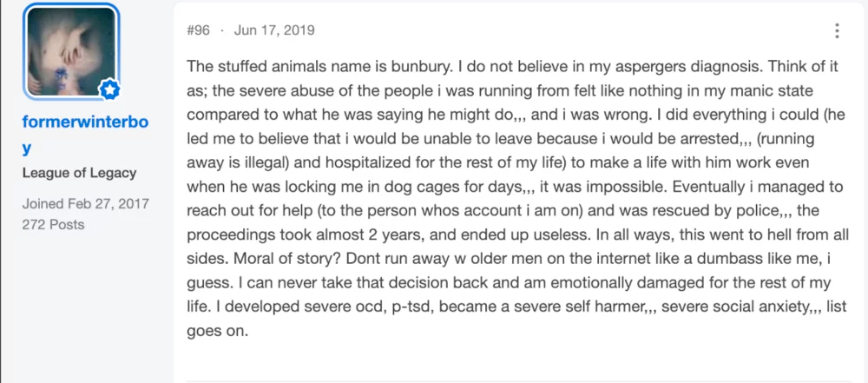This screenshot has height=383, width=868.
Task: Open formerwinterboy's avatar image
Action: [71, 51]
